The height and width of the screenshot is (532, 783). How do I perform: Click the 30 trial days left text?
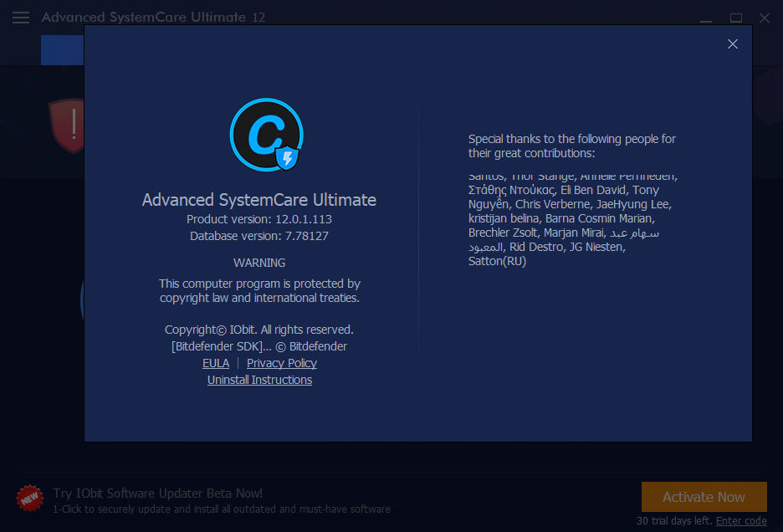click(674, 521)
